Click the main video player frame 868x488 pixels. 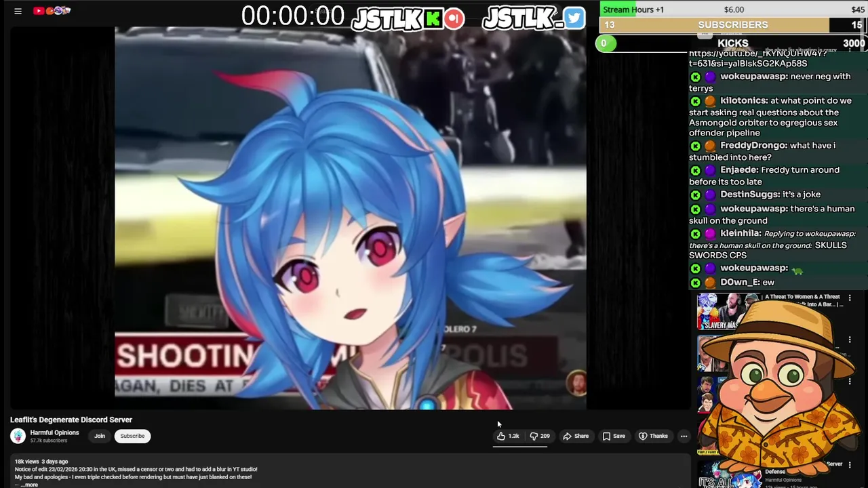(x=351, y=218)
